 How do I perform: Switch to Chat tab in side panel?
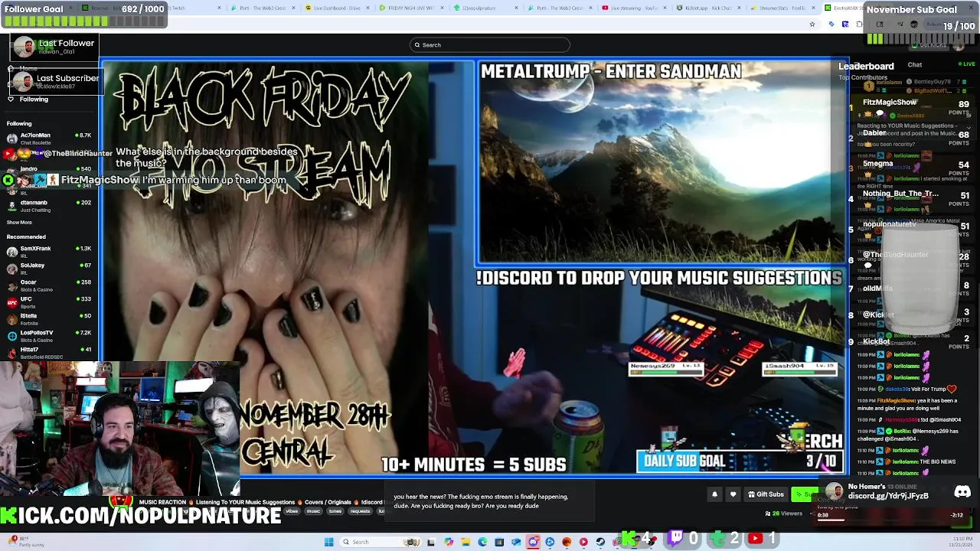click(x=915, y=65)
